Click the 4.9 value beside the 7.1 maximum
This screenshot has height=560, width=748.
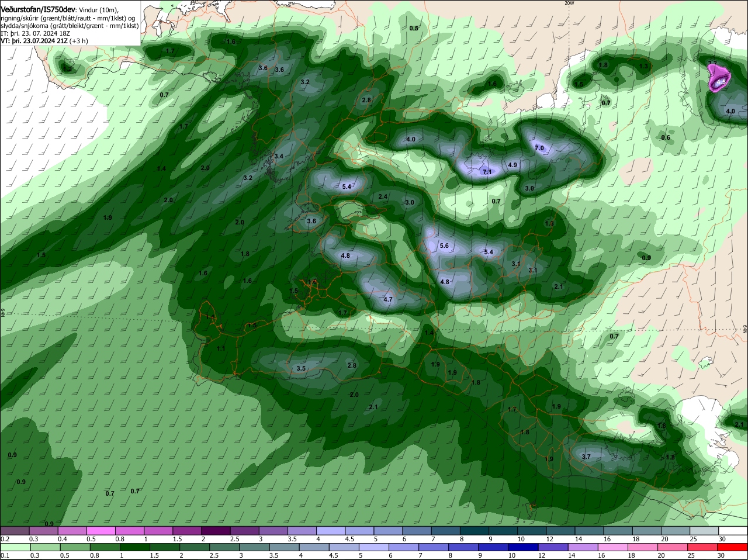pyautogui.click(x=512, y=165)
